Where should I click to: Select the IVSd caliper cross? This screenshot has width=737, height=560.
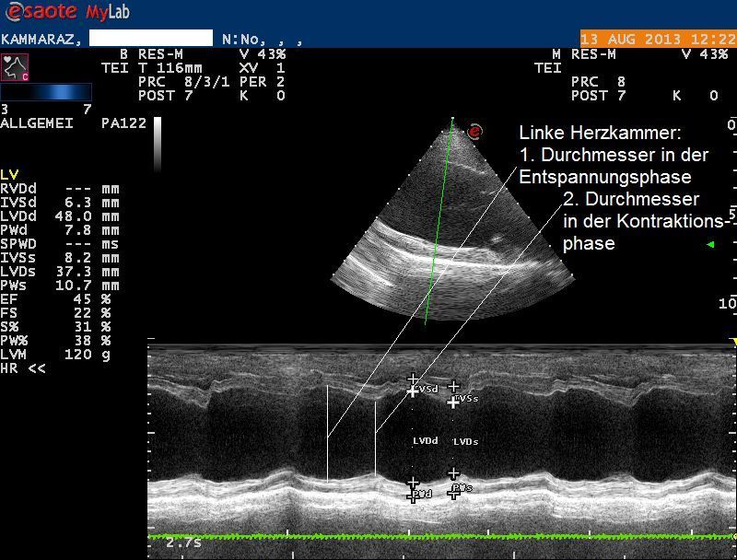(x=413, y=391)
